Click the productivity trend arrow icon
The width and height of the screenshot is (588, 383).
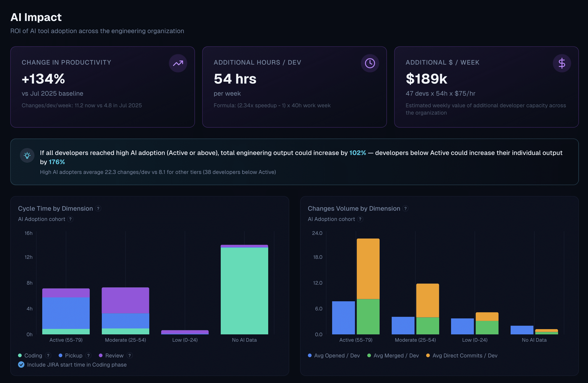[x=178, y=63]
